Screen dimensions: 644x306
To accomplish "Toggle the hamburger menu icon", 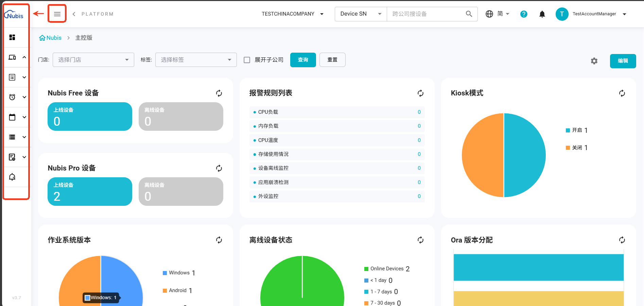I will (x=57, y=14).
